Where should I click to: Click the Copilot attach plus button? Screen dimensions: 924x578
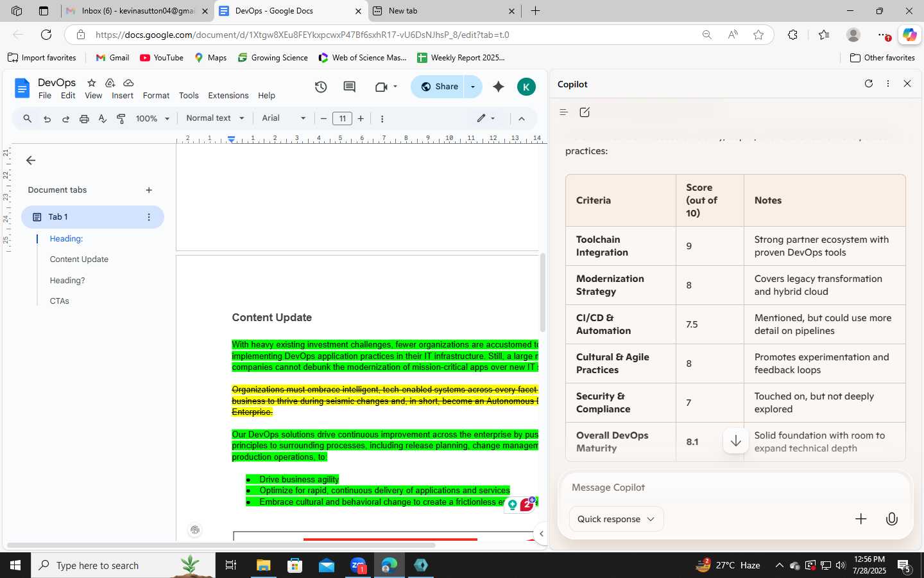coord(861,519)
